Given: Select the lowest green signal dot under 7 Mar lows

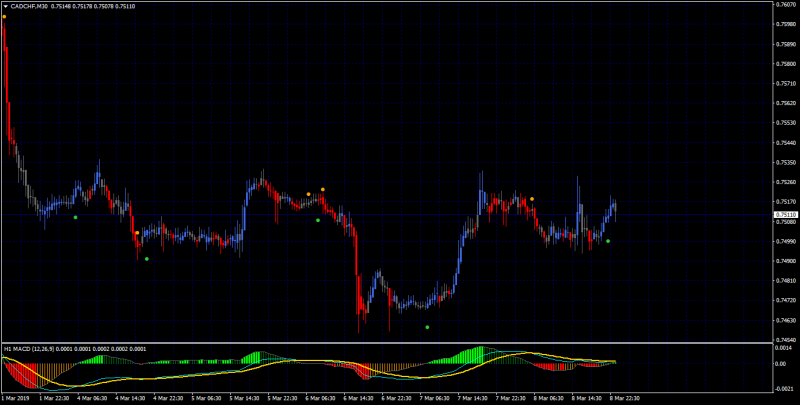Looking at the screenshot, I should click(x=427, y=327).
